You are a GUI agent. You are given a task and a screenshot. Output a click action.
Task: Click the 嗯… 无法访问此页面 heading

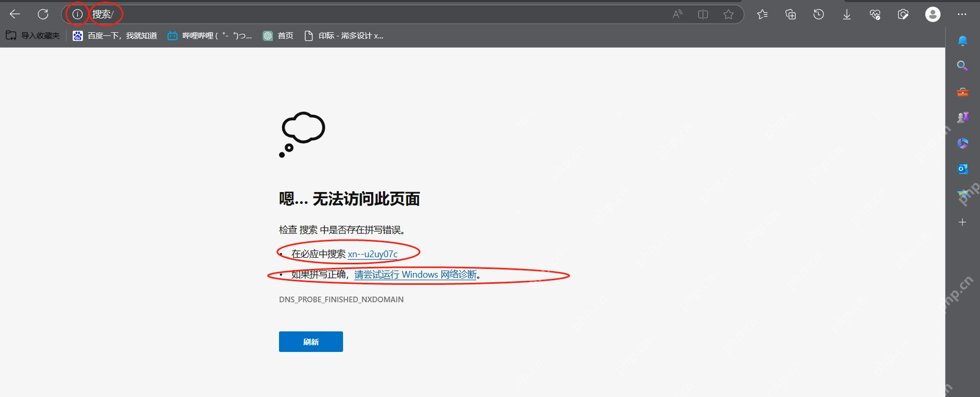pos(349,199)
